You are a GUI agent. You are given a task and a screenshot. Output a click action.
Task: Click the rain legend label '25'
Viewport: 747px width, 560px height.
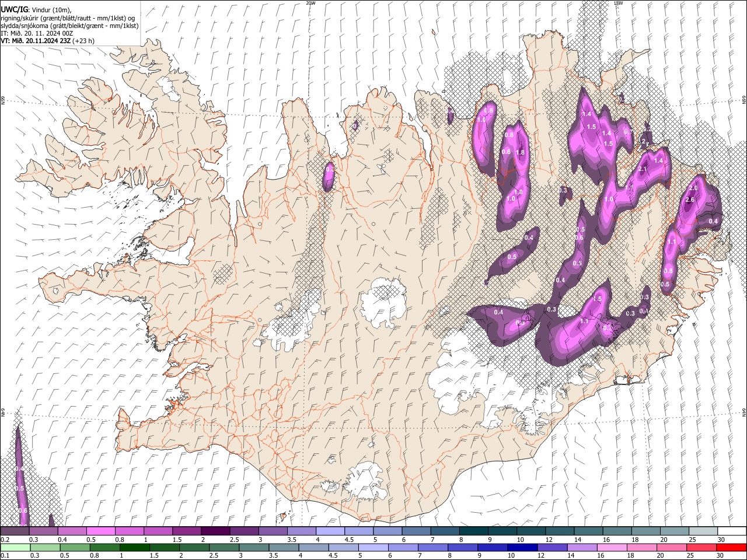690,555
